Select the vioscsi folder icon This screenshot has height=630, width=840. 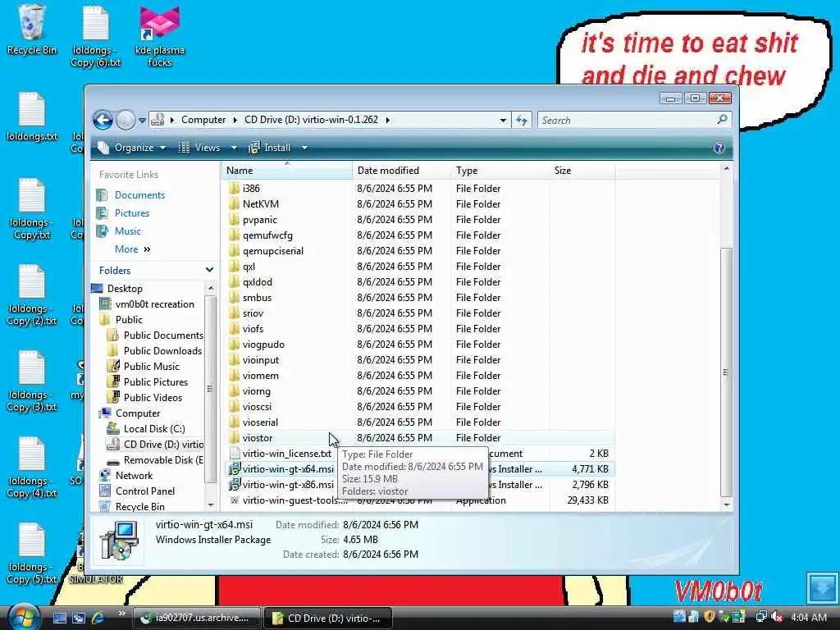pyautogui.click(x=234, y=406)
